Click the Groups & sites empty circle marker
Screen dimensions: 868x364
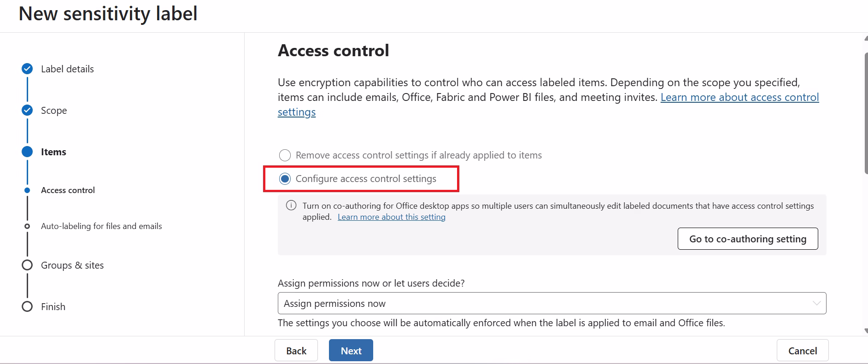(27, 265)
